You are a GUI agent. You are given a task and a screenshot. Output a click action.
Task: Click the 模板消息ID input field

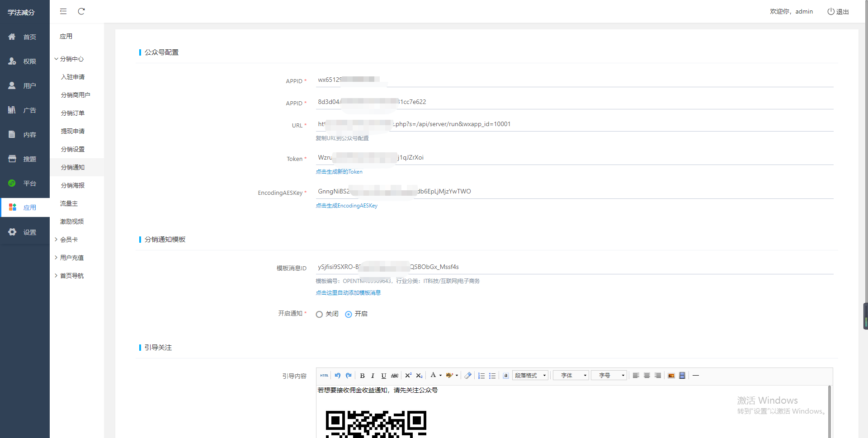pos(575,267)
